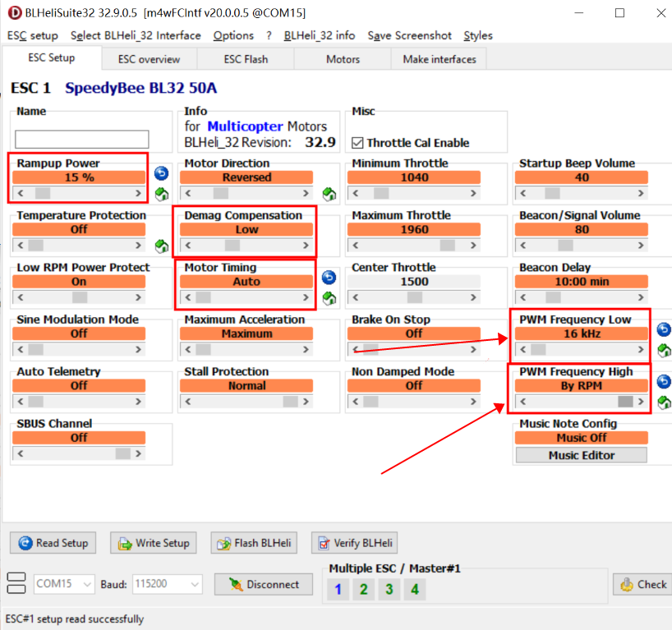Switch to the Motors tab
The width and height of the screenshot is (672, 630).
pos(343,59)
